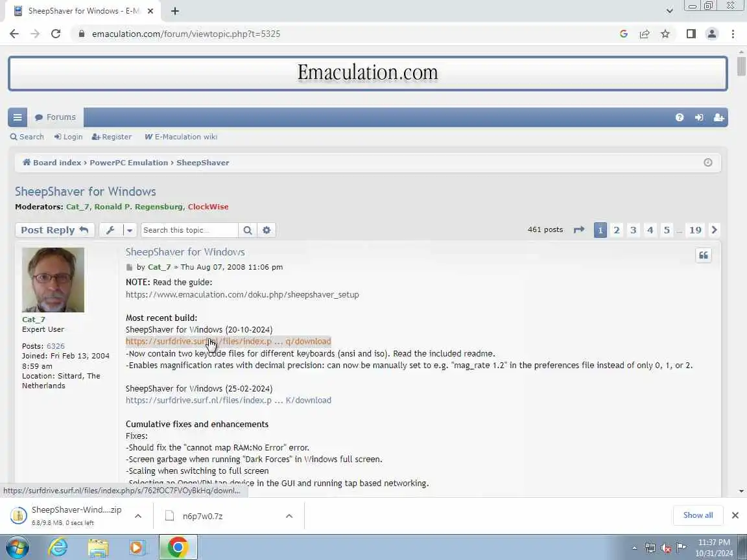Open the Windows Start menu
The image size is (747, 560).
pos(17,547)
